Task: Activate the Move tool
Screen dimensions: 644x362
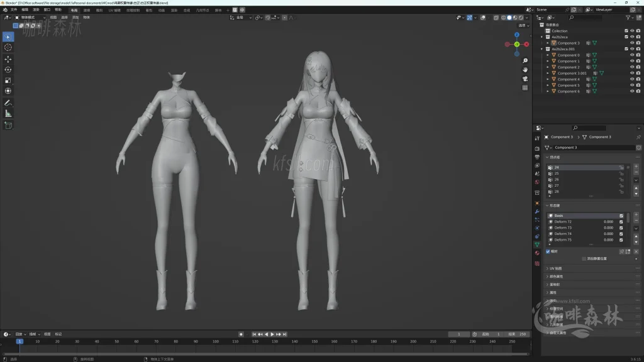Action: (8, 59)
